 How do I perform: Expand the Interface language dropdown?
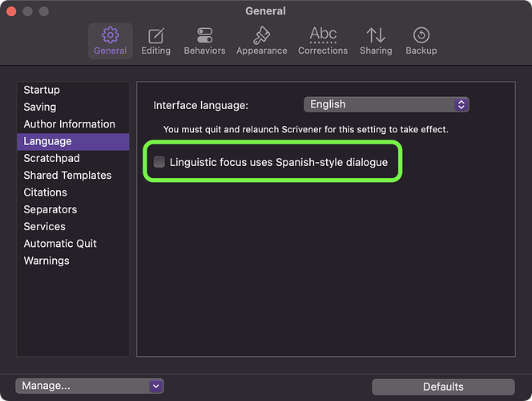[x=386, y=104]
